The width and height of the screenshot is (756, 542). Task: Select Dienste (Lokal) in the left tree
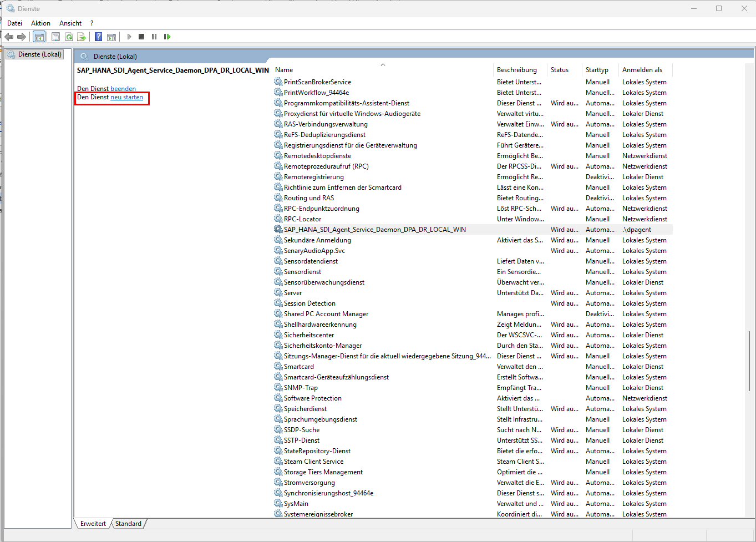pos(39,54)
